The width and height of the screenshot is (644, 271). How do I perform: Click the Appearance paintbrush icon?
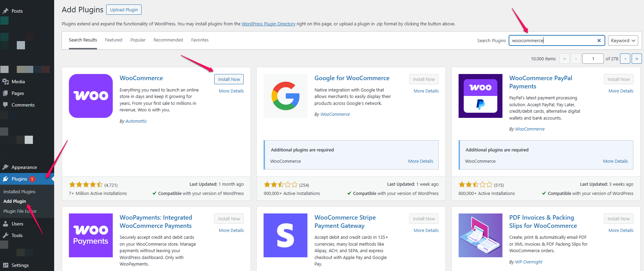pyautogui.click(x=5, y=167)
